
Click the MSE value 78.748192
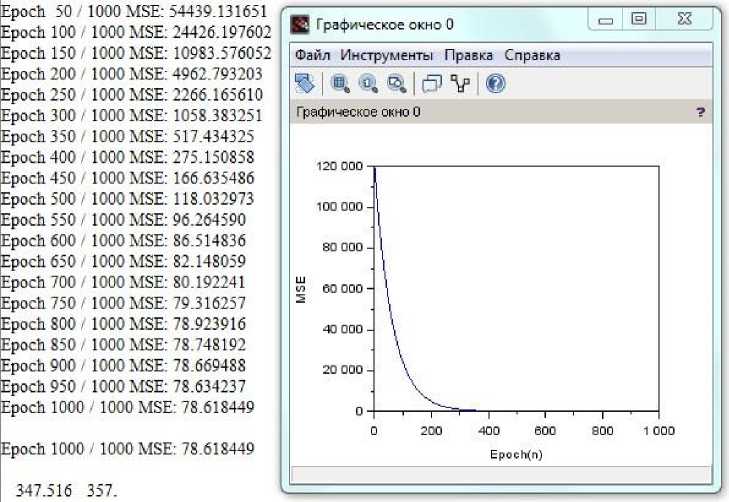pos(209,345)
